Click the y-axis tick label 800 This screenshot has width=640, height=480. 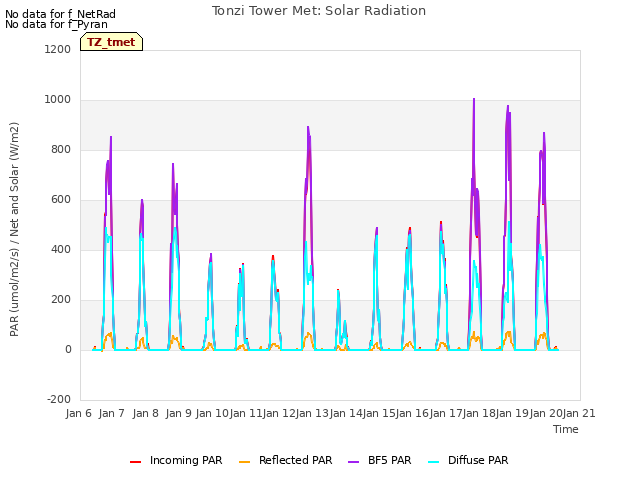tap(61, 150)
